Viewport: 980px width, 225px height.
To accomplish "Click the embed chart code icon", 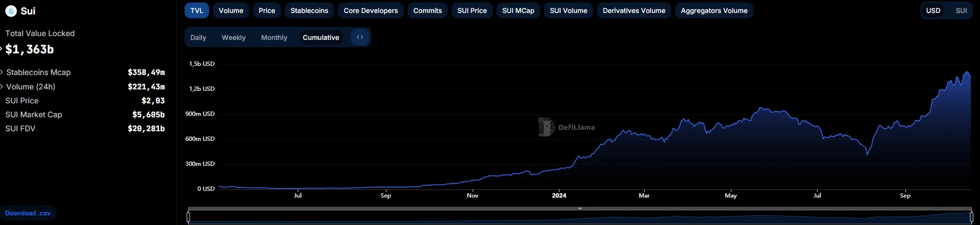I will coord(360,37).
